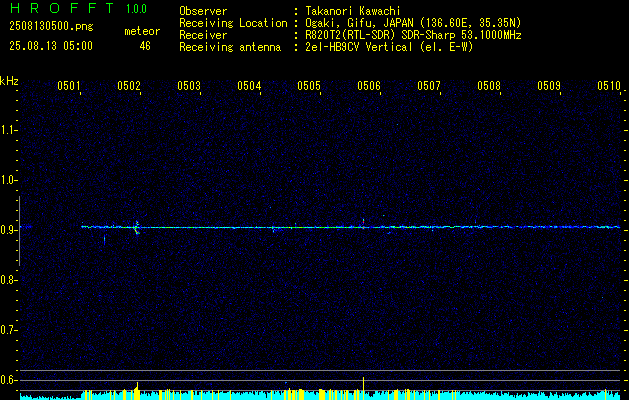Click the 'Receiver' field label
The width and height of the screenshot is (629, 400).
(x=203, y=35)
